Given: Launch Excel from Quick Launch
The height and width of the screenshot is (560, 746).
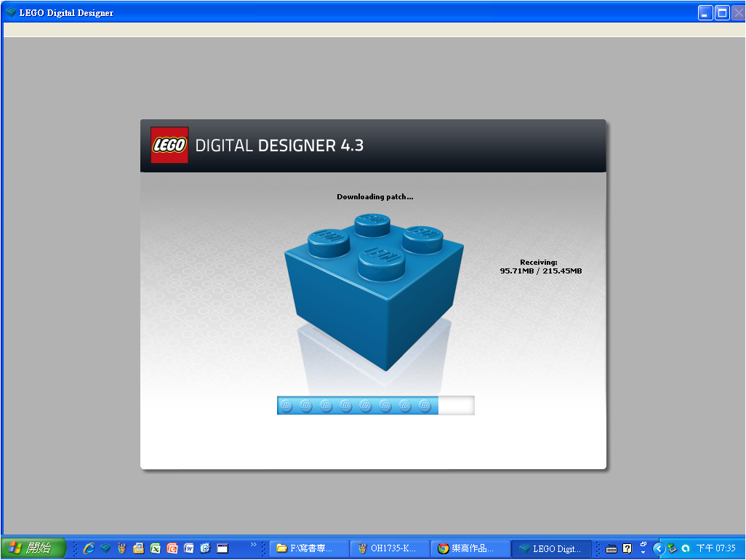Looking at the screenshot, I should click(155, 548).
